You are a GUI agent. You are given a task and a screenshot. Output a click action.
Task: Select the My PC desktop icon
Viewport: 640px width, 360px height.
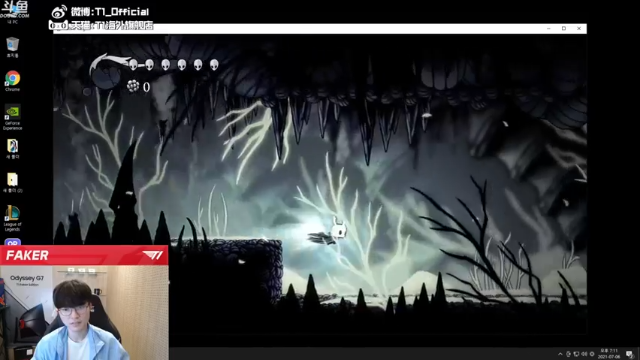click(13, 12)
